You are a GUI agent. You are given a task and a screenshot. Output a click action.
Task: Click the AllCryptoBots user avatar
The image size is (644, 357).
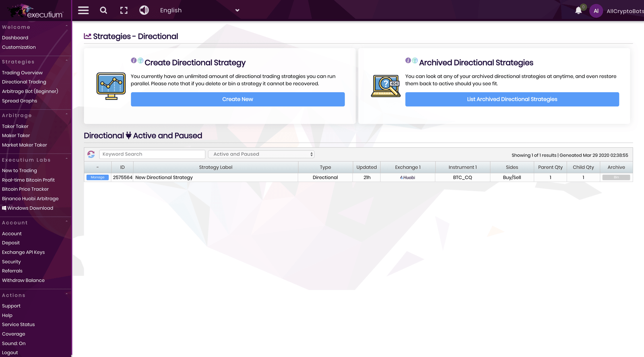[596, 11]
